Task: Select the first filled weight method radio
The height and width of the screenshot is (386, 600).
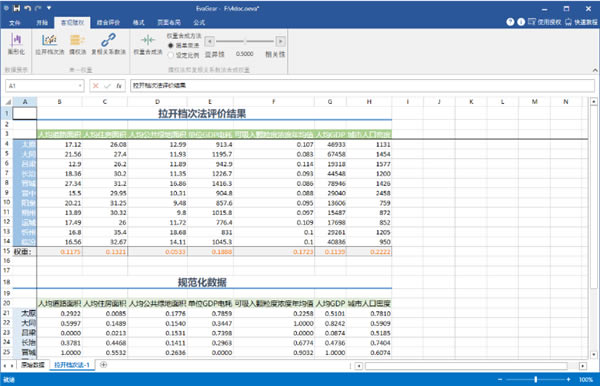Action: tap(171, 46)
